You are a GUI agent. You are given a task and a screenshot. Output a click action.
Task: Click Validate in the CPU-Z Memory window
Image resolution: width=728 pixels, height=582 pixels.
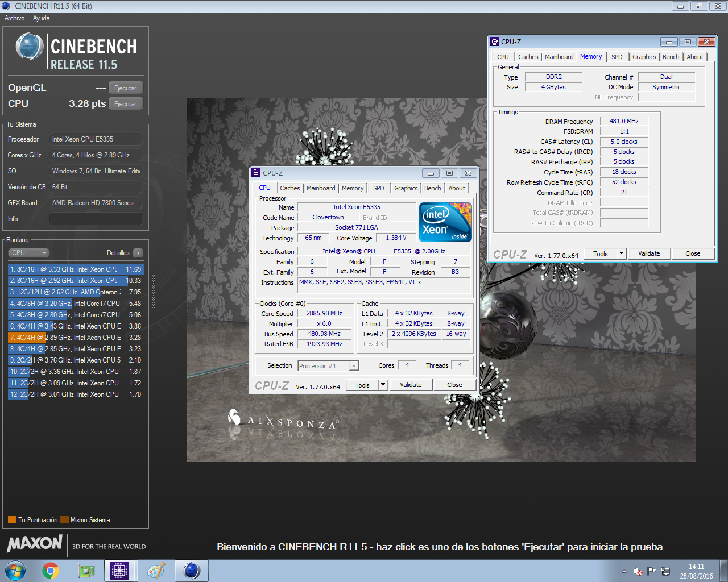pos(649,253)
